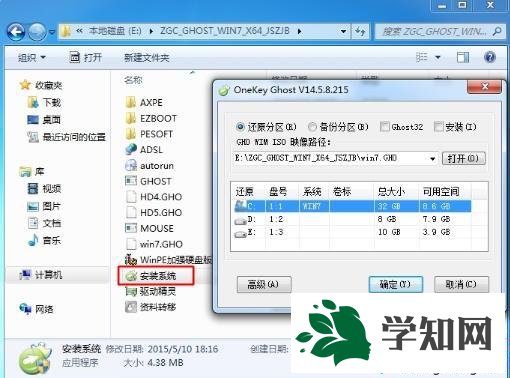This screenshot has width=510, height=378.
Task: Open the 视频 library
Action: click(44, 189)
